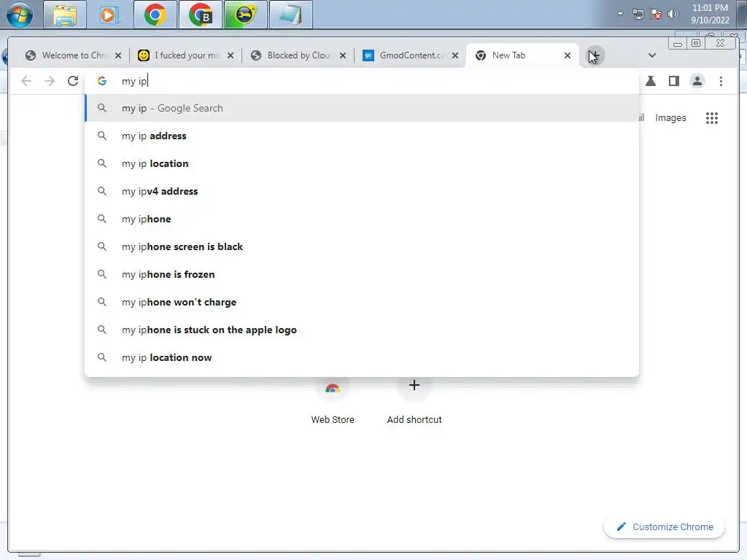This screenshot has height=560, width=747.
Task: Close the smiley-face tab
Action: [231, 55]
